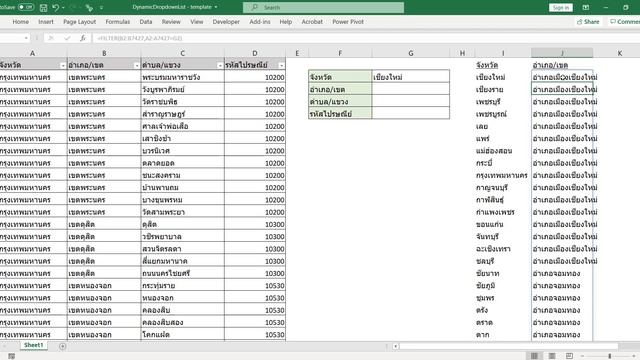Click the zoom out minus button
640x360 pixels.
[582, 356]
